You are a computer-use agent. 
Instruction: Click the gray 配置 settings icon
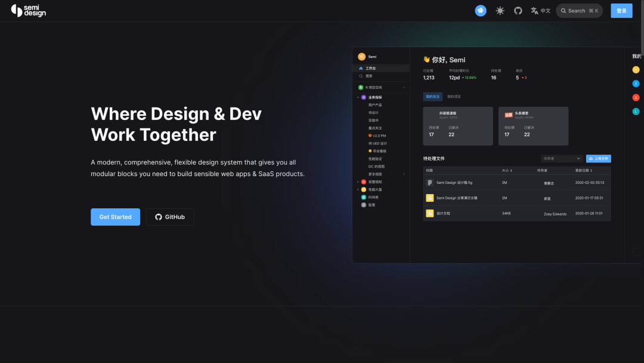pyautogui.click(x=364, y=205)
